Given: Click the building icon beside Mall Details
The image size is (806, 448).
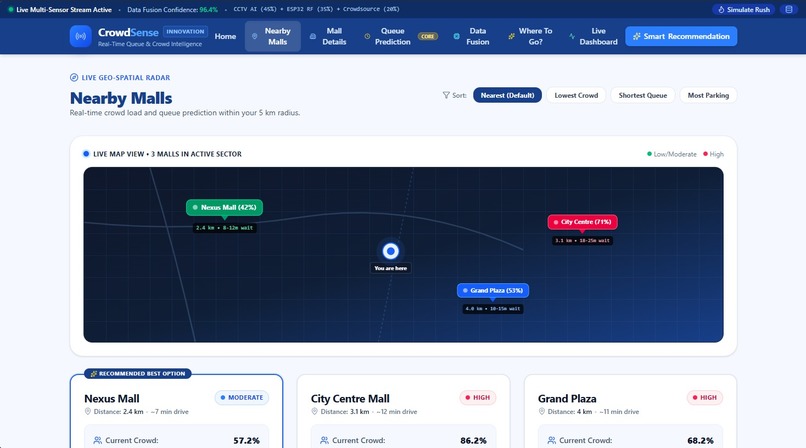Looking at the screenshot, I should click(313, 36).
